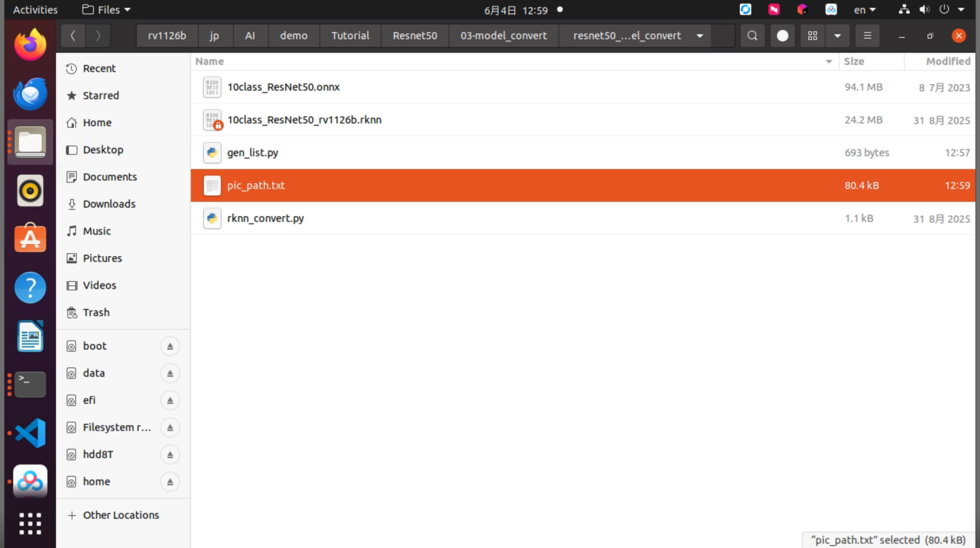This screenshot has width=980, height=548.
Task: Navigate to the Resnet50 path segment
Action: pos(415,36)
